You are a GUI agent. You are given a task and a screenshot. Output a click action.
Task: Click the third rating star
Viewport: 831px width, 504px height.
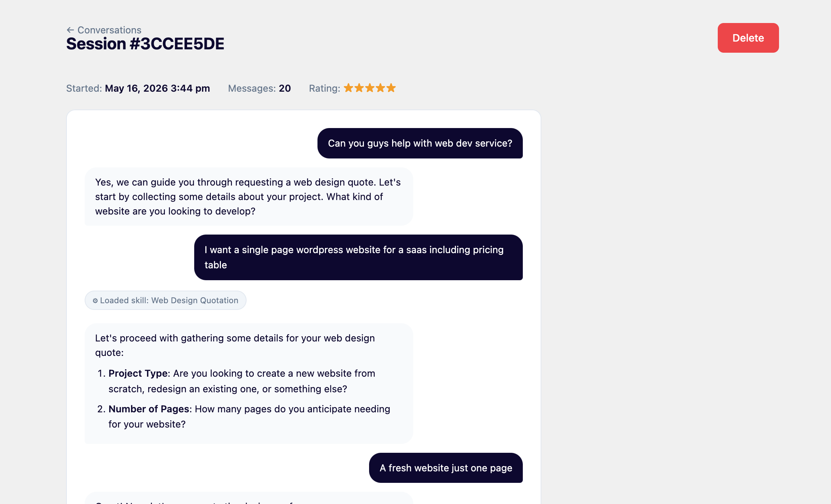[370, 88]
